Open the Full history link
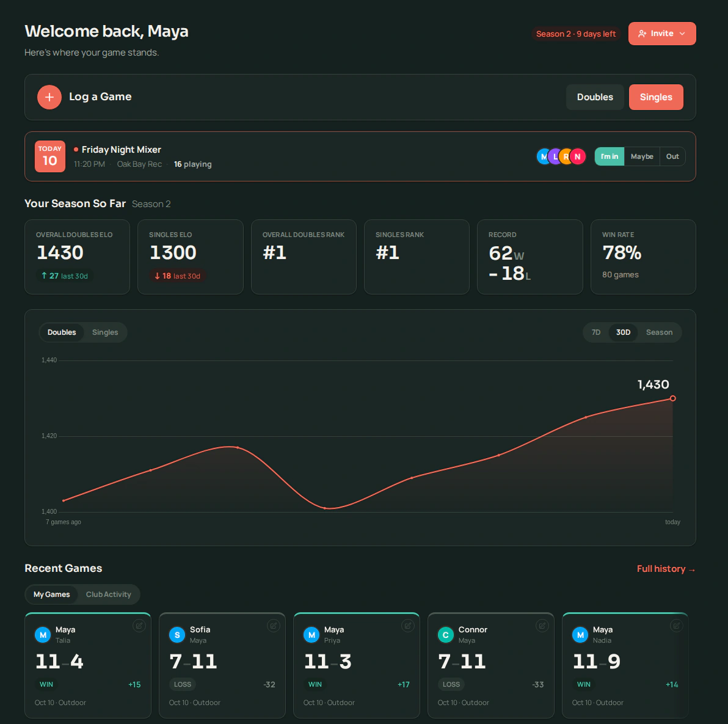Screen dimensions: 728x724 [x=666, y=569]
